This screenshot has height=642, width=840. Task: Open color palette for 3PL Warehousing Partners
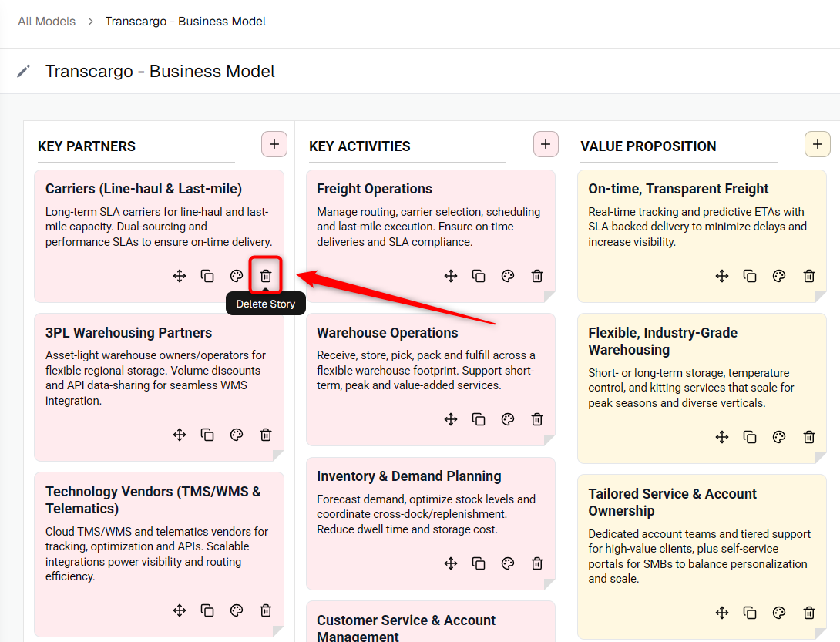pos(237,435)
